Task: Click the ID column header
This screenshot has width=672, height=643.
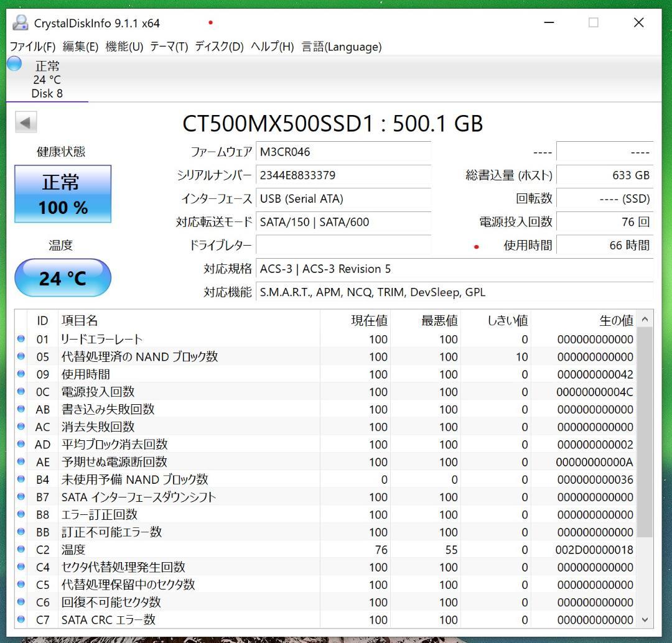Action: 42,320
